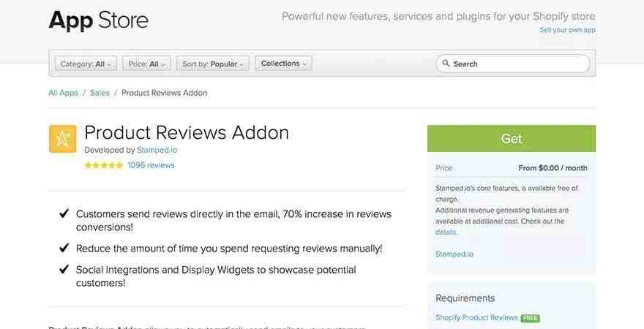The width and height of the screenshot is (644, 329).
Task: Open the Sort by: Popular dropdown
Action: click(213, 64)
